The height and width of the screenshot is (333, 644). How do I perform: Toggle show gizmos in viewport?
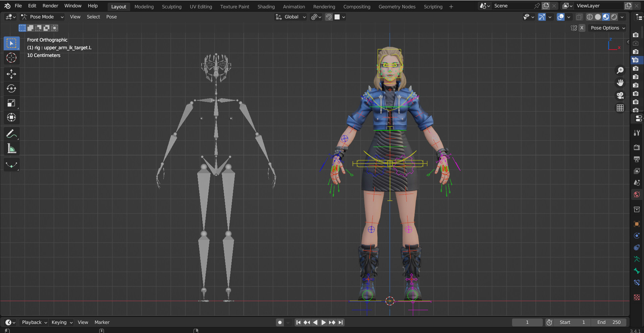[542, 17]
